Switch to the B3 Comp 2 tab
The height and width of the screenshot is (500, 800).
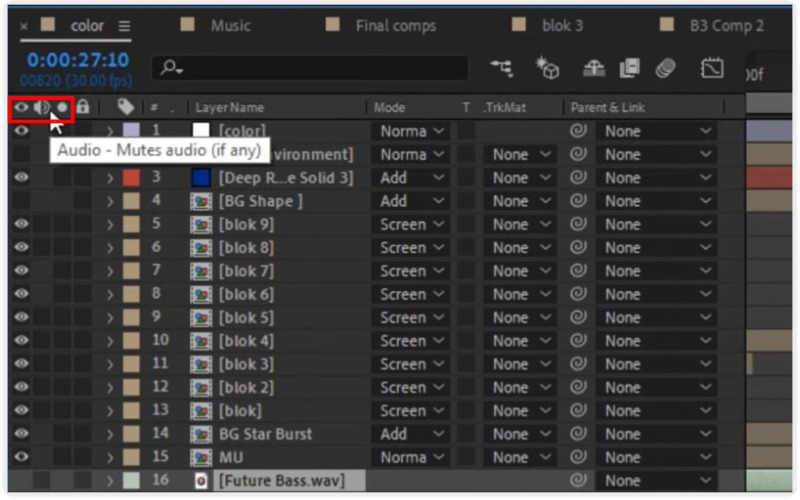coord(727,26)
